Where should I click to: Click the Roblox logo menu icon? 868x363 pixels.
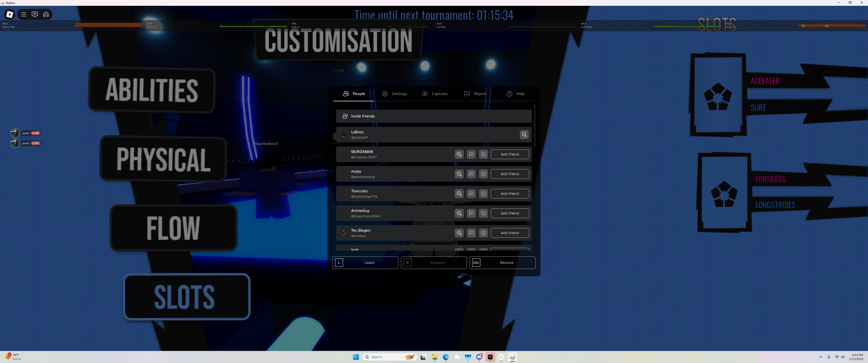[9, 14]
